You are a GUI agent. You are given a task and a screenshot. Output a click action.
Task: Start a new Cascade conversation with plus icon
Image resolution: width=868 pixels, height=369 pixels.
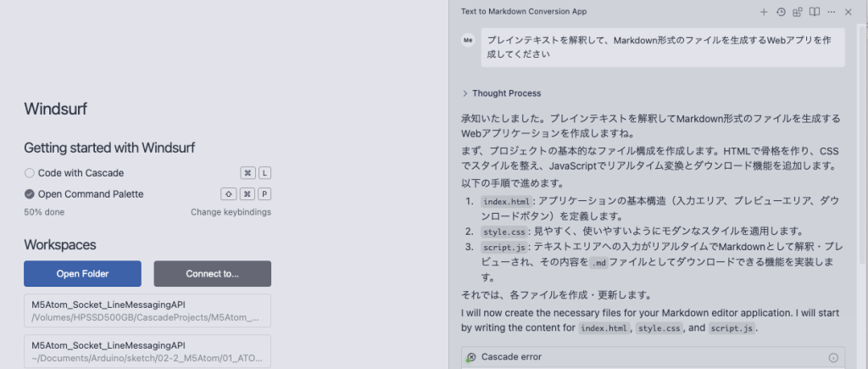click(764, 12)
